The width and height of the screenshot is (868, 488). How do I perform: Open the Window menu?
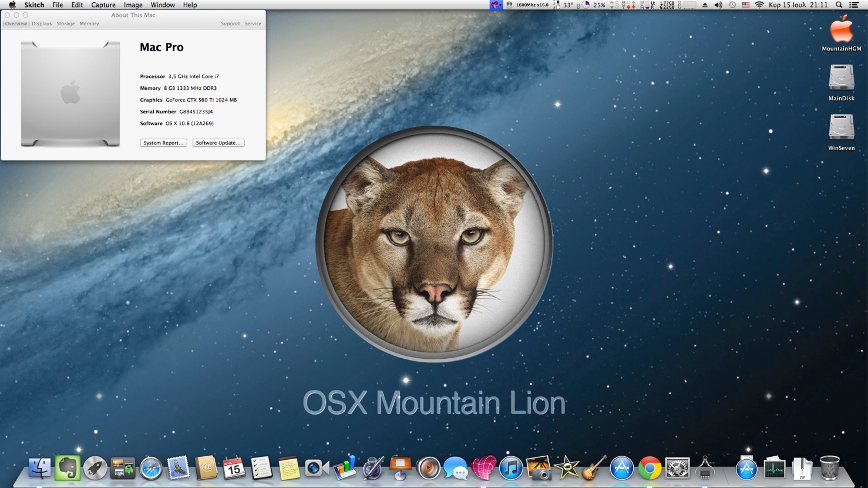[x=163, y=5]
